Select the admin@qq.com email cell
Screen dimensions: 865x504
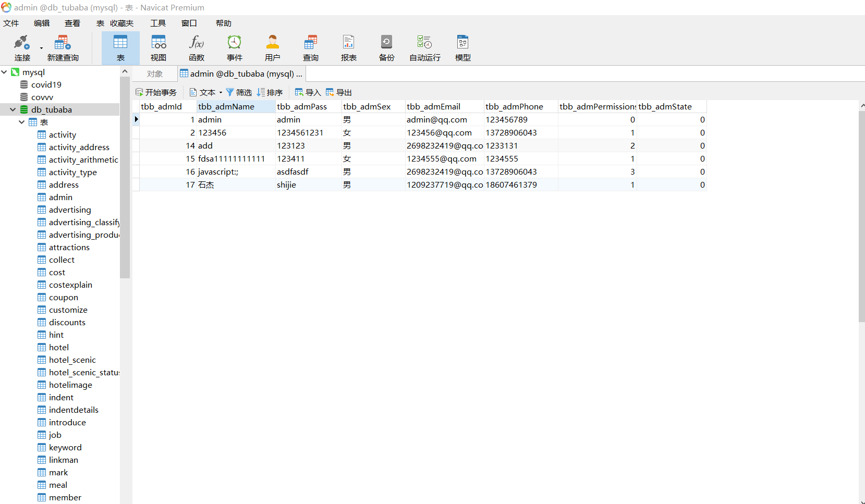click(445, 119)
